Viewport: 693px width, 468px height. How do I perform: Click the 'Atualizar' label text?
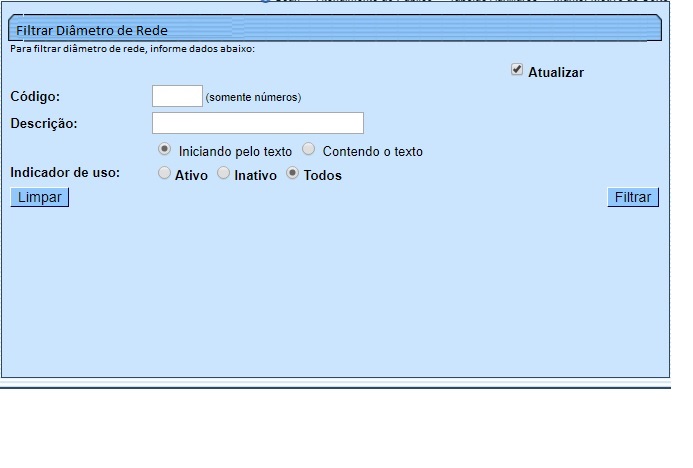[555, 73]
